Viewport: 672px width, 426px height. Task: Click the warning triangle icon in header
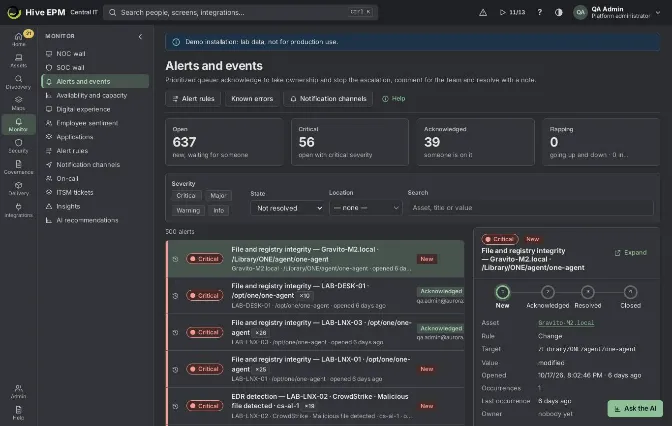click(483, 12)
